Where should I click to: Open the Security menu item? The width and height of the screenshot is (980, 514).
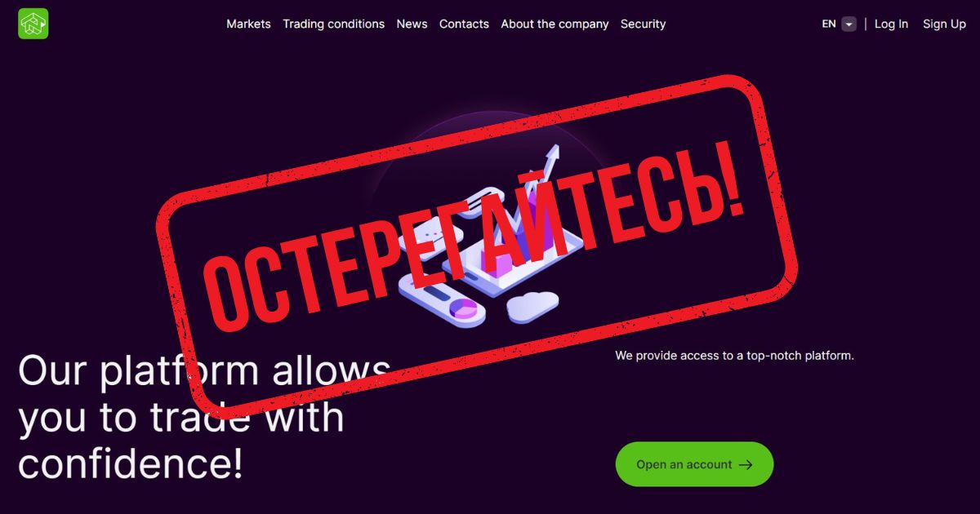click(x=643, y=24)
